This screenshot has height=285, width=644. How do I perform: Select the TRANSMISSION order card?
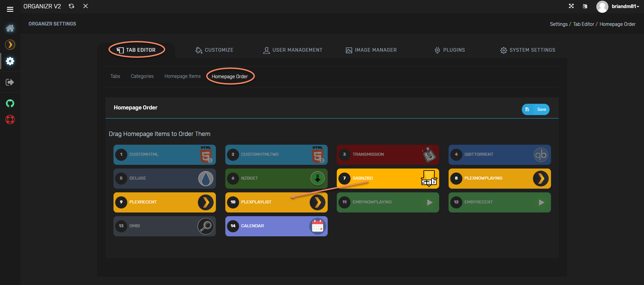click(x=388, y=155)
